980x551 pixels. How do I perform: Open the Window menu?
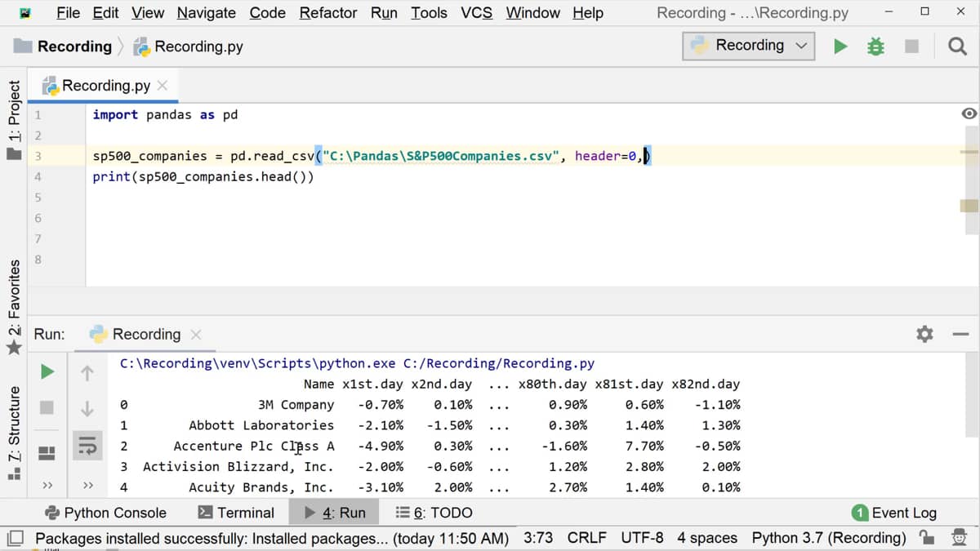[532, 13]
